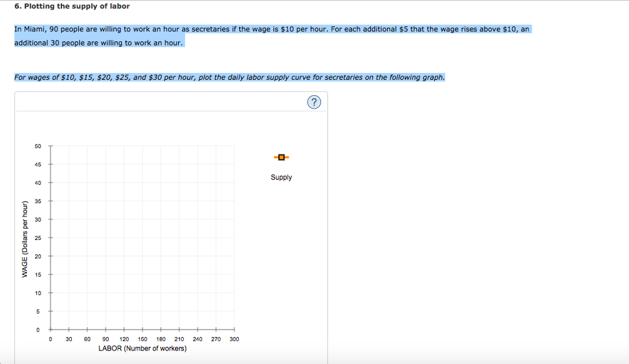Click the 300 tick label on labor axis
This screenshot has height=364, width=629.
pos(234,339)
